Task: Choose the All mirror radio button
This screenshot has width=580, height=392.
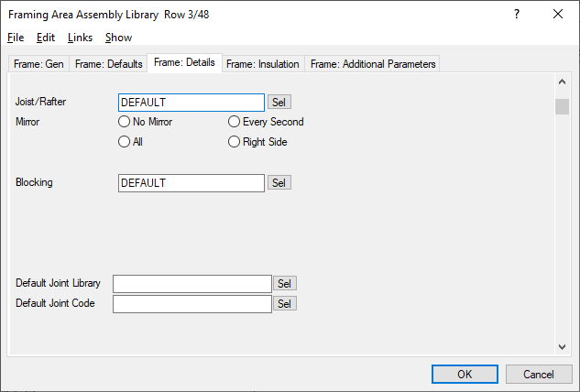Action: 125,142
